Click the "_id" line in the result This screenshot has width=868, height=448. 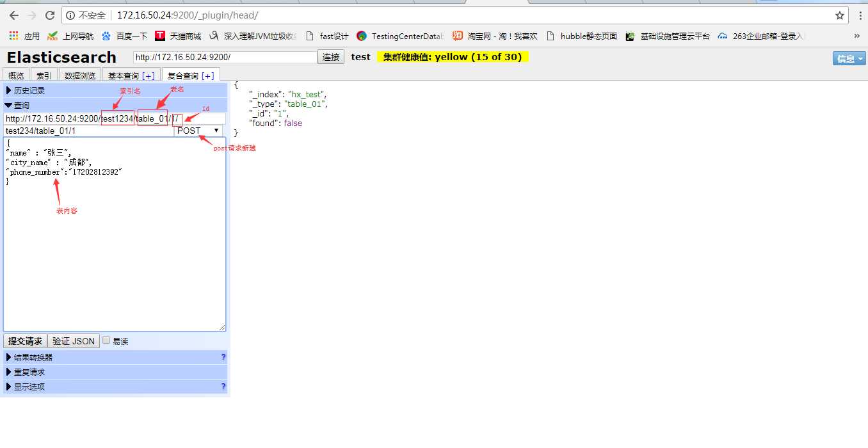pos(269,113)
